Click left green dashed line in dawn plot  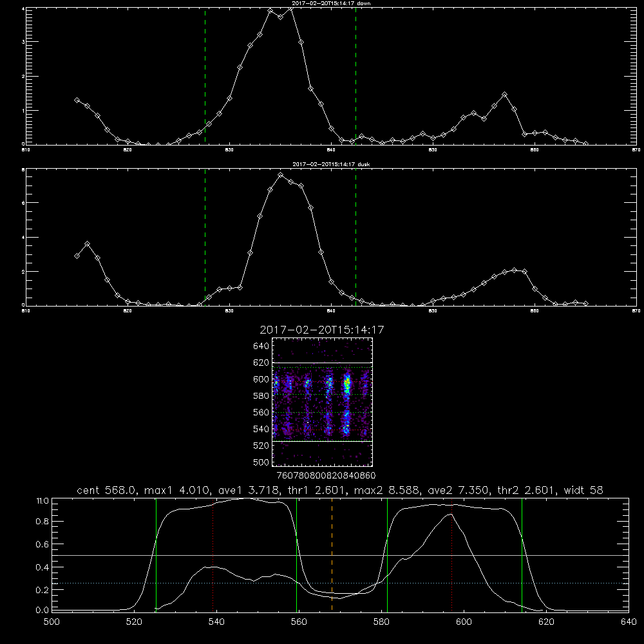(x=205, y=76)
